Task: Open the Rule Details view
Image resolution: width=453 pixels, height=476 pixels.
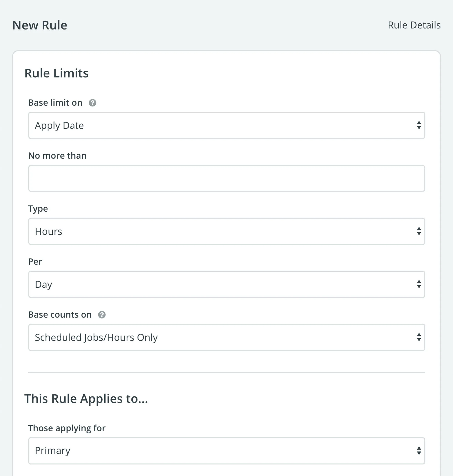Action: point(414,25)
